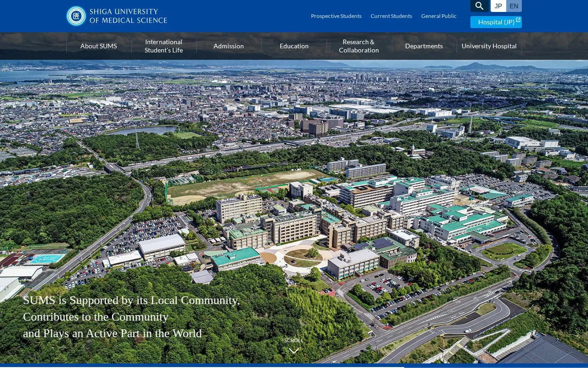588x368 pixels.
Task: Open Departments menu
Action: 424,46
